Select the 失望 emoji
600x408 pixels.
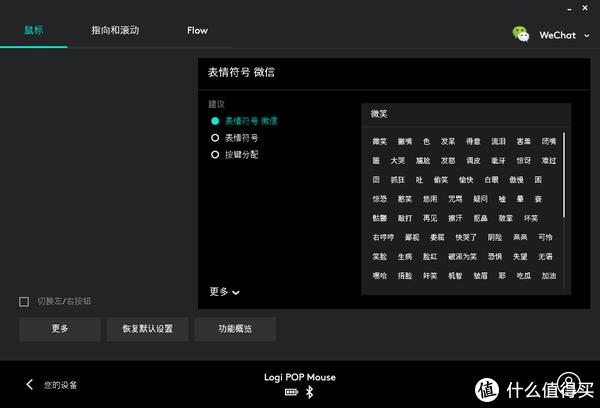pyautogui.click(x=520, y=256)
